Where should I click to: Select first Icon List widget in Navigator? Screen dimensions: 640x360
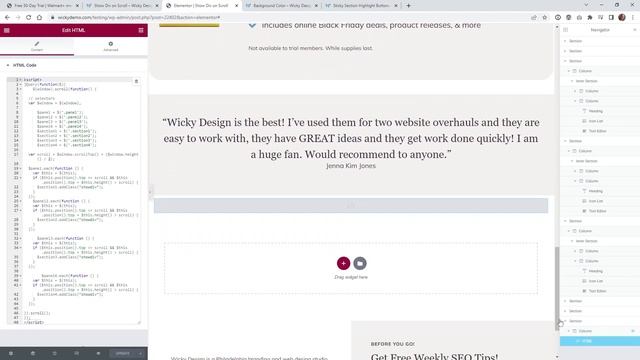pyautogui.click(x=596, y=121)
